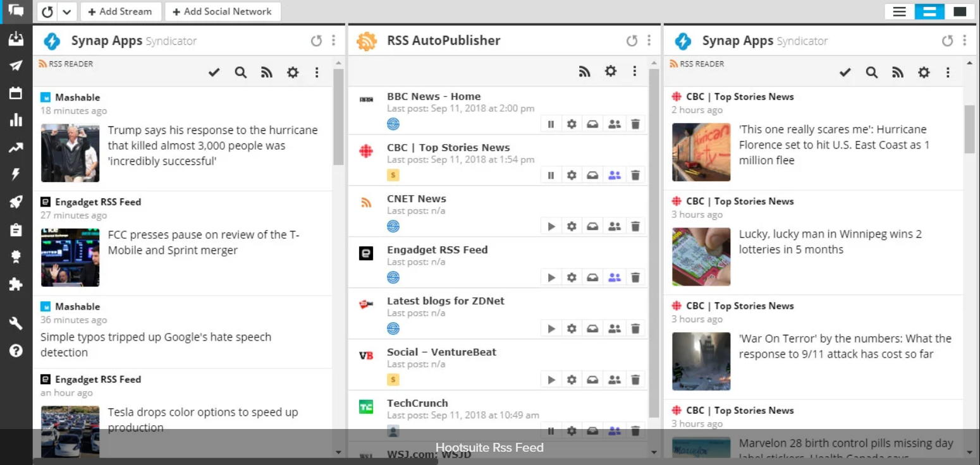Open the Analytics bar chart sidebar icon

(x=16, y=120)
